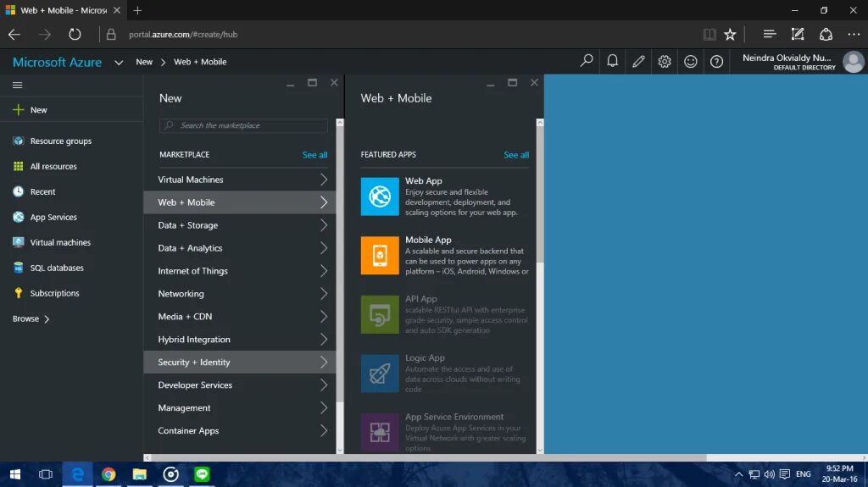
Task: Open the taskbar ENG language indicator
Action: point(804,474)
